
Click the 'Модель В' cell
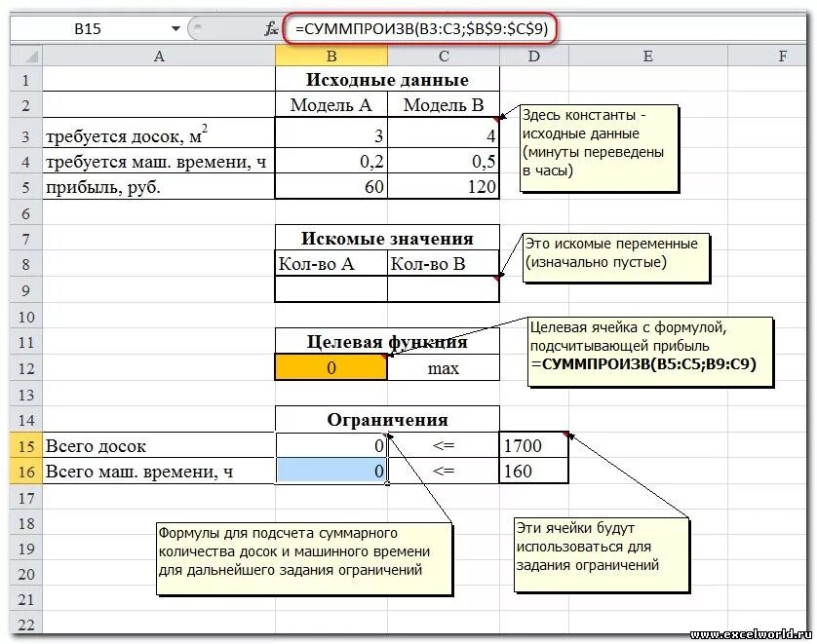pyautogui.click(x=444, y=104)
